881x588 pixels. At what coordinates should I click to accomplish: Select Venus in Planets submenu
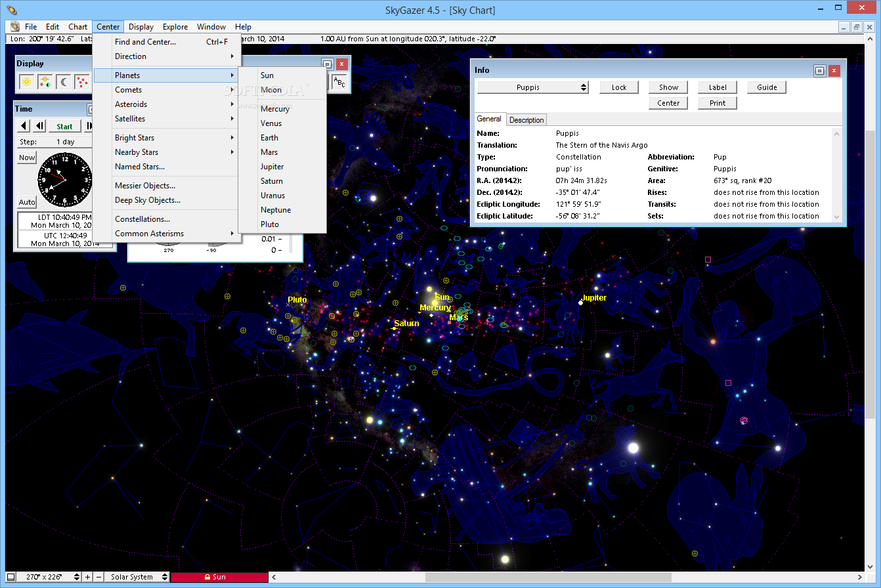click(282, 123)
